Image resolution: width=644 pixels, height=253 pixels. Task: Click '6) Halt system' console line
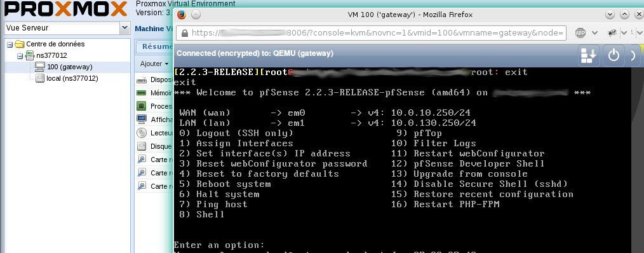coord(219,194)
